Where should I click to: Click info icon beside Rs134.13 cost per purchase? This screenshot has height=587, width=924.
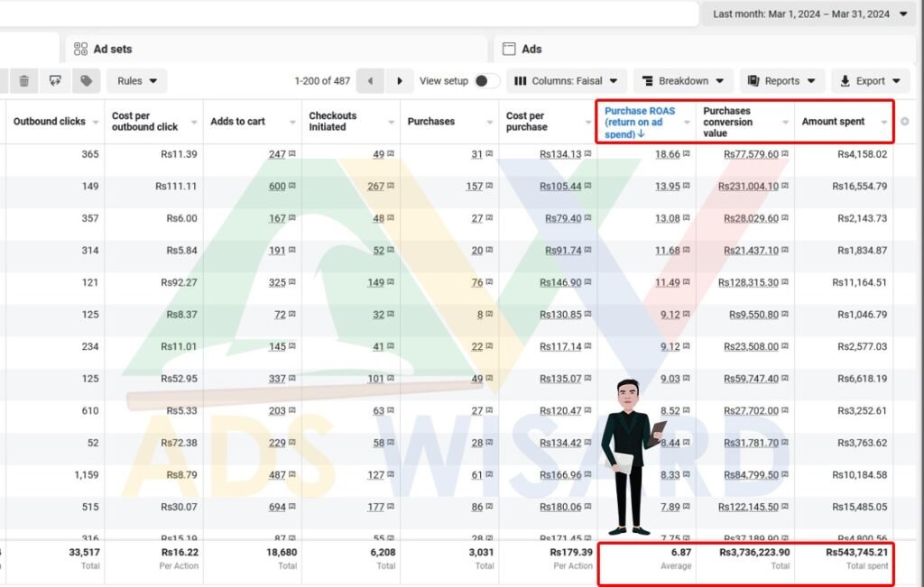(x=587, y=153)
